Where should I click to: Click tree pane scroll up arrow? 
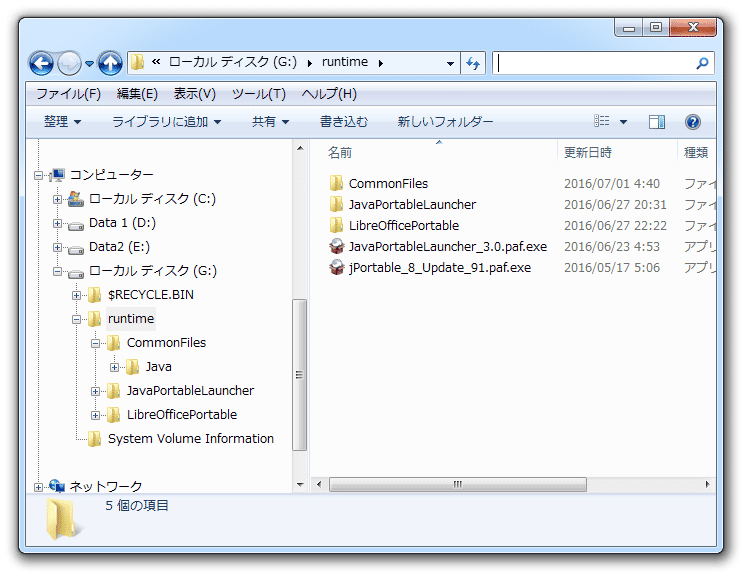click(x=300, y=148)
